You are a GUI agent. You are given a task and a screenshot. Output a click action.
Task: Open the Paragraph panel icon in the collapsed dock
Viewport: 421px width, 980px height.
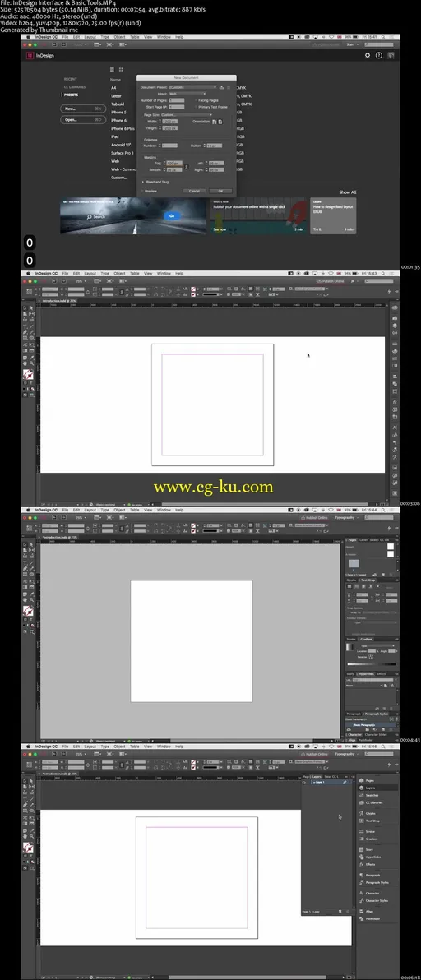[363, 875]
